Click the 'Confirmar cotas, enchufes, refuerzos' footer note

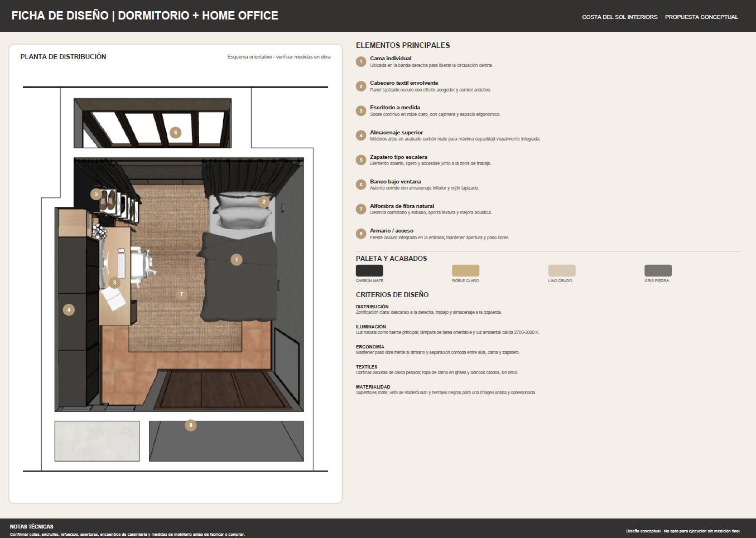point(127,534)
